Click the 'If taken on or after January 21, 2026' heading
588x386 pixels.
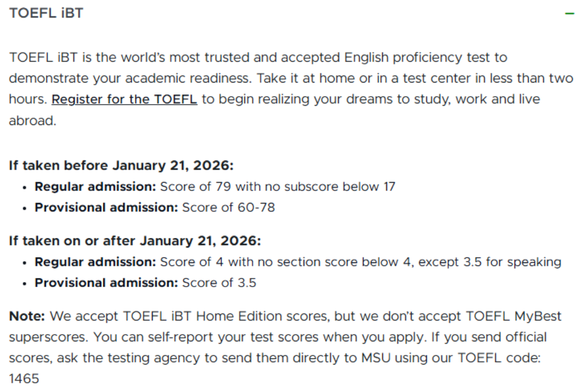(135, 241)
